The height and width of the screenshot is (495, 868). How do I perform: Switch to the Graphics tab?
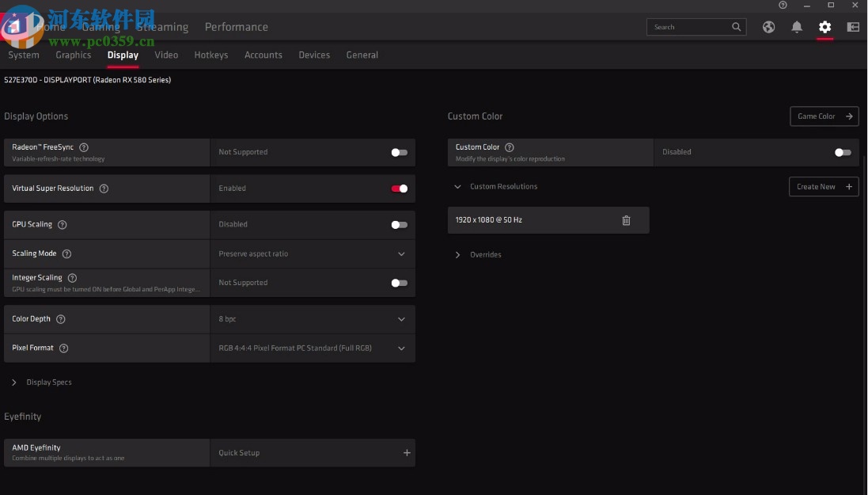click(x=74, y=55)
